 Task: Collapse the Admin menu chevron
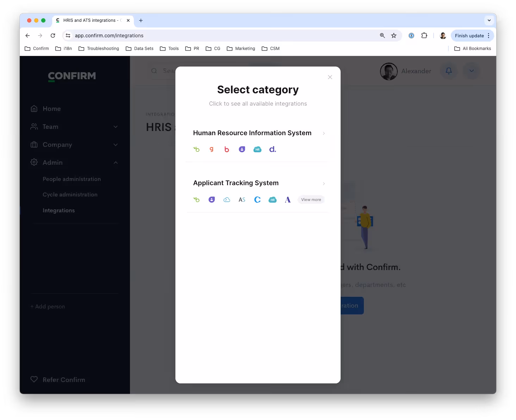116,162
